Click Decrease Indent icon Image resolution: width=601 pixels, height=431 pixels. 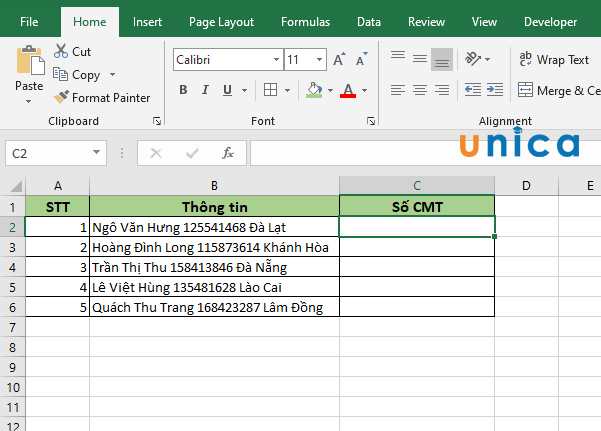coord(473,90)
